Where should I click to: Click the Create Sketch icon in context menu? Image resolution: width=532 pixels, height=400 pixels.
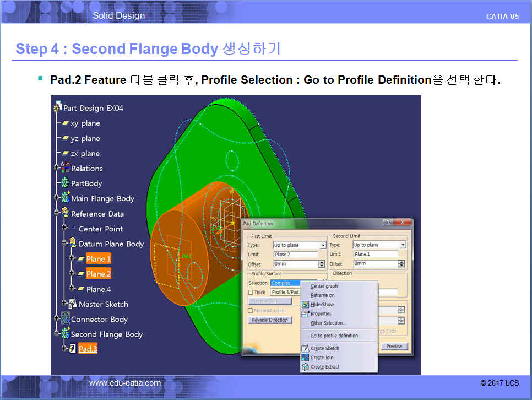coord(305,348)
